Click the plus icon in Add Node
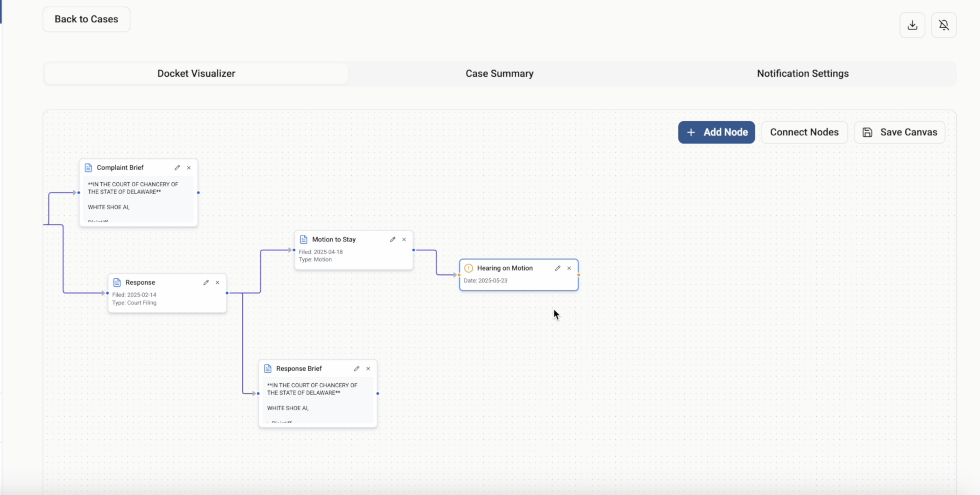 click(x=691, y=132)
